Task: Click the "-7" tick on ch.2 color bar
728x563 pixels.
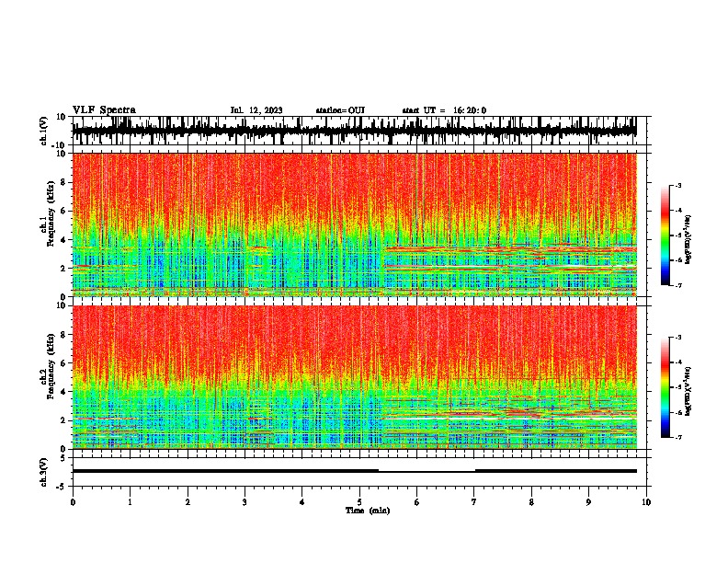Action: [x=678, y=437]
